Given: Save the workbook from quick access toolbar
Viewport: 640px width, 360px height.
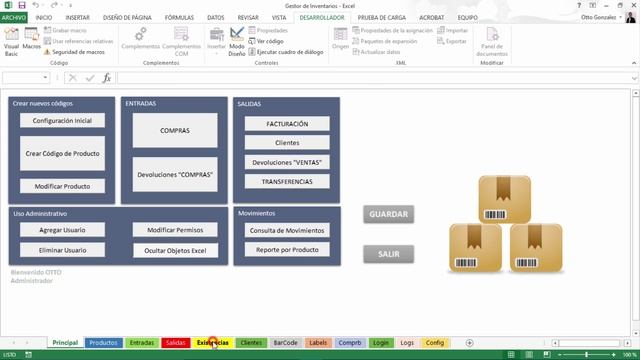Looking at the screenshot, I should (x=22, y=5).
